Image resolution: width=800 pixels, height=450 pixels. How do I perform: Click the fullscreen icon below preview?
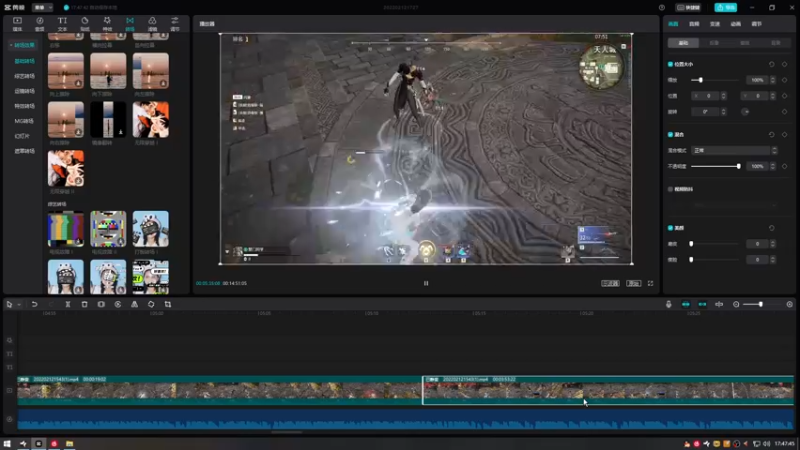[x=651, y=283]
